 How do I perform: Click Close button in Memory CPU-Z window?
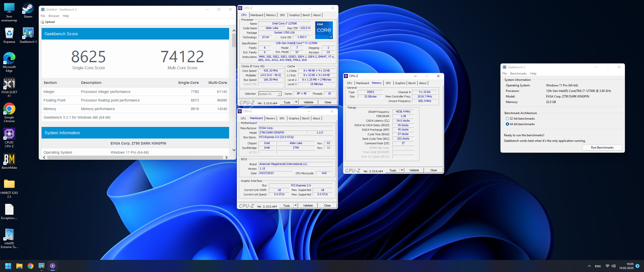tap(434, 170)
